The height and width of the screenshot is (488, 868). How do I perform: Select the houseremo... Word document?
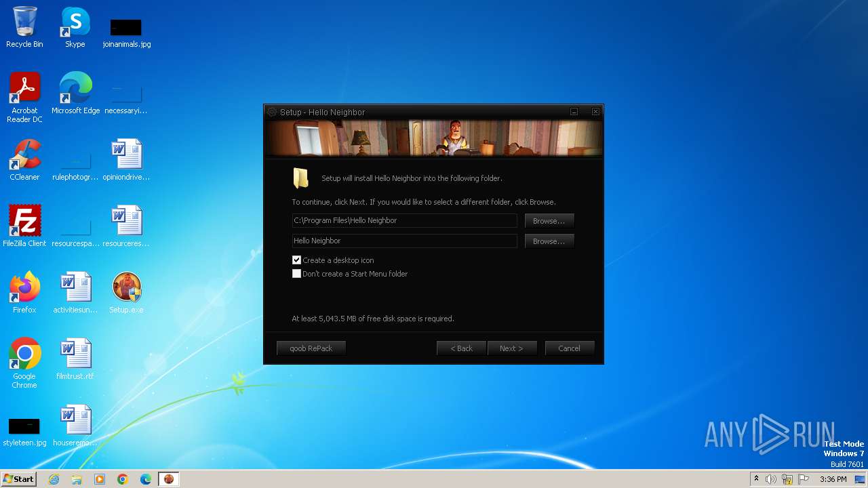point(75,426)
